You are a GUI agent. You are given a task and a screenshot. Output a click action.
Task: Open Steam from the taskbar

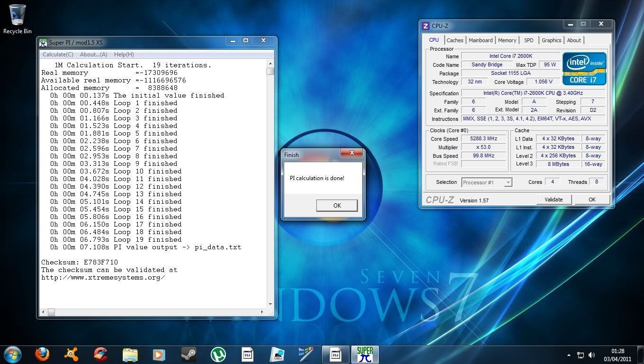coord(188,354)
